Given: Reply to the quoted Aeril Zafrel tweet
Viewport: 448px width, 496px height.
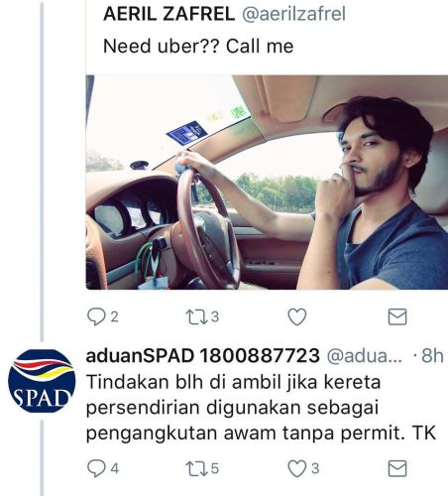Looking at the screenshot, I should pos(96,316).
